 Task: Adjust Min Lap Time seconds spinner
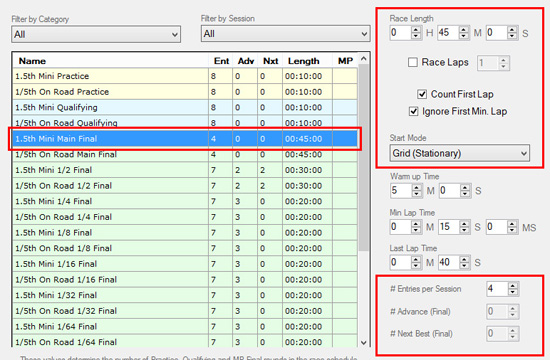[x=464, y=227]
